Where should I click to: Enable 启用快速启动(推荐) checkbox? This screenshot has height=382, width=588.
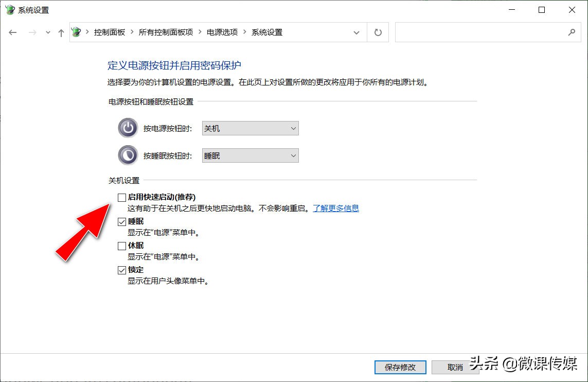pos(121,197)
